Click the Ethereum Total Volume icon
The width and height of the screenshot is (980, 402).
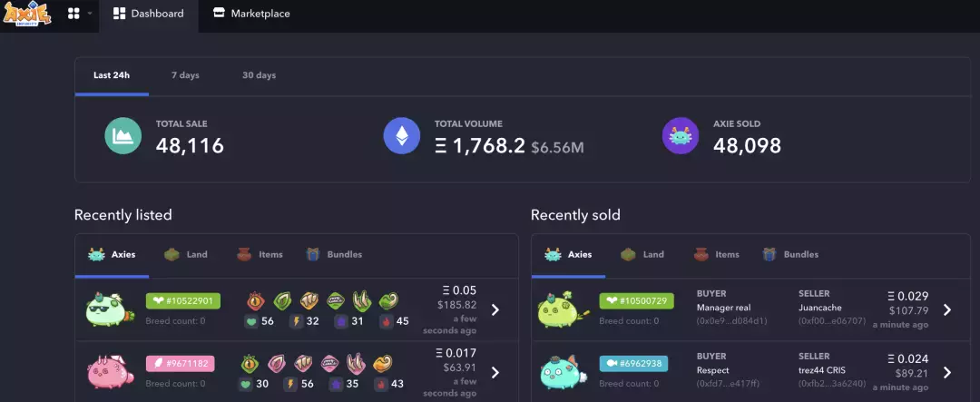[402, 136]
